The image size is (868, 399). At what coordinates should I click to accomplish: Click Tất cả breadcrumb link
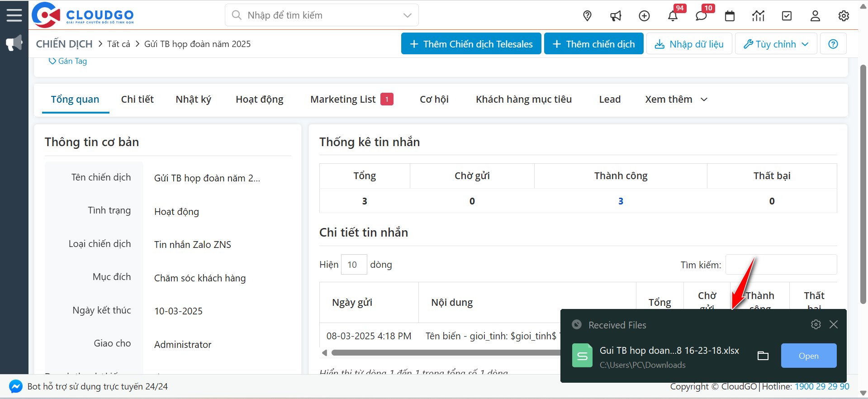[x=119, y=44]
